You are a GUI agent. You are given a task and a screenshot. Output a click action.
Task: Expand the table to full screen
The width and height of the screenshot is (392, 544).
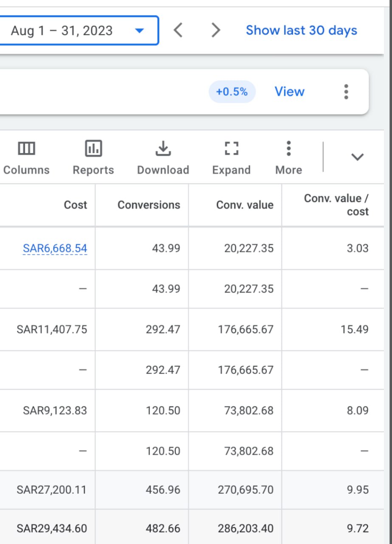pyautogui.click(x=231, y=158)
